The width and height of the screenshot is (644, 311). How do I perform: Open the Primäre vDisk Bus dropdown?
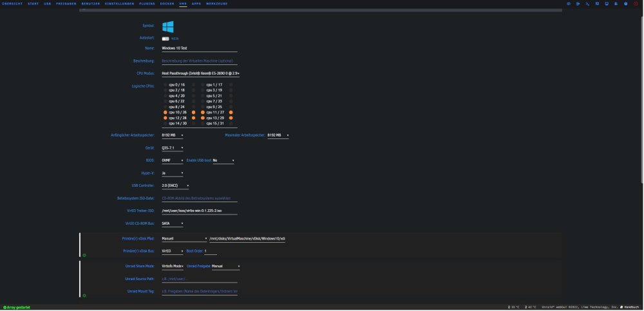(172, 251)
